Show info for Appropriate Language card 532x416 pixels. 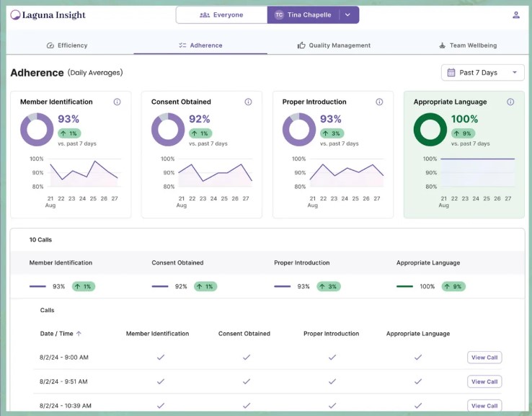tap(510, 102)
